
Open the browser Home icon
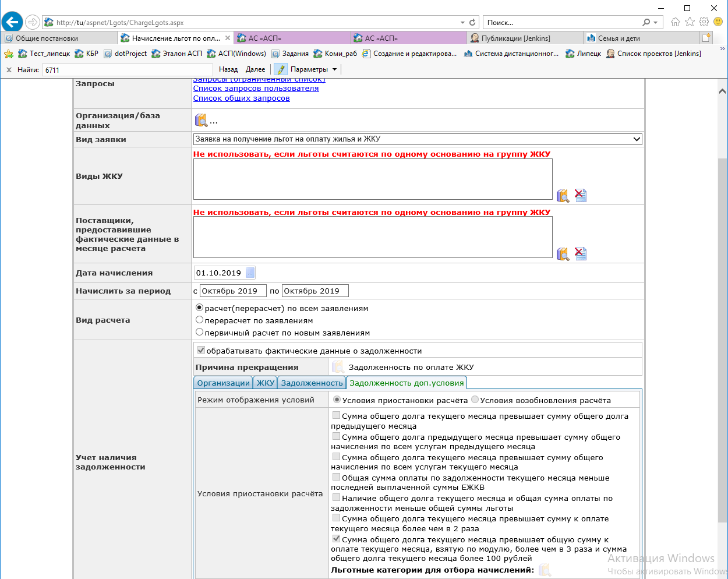pos(676,22)
